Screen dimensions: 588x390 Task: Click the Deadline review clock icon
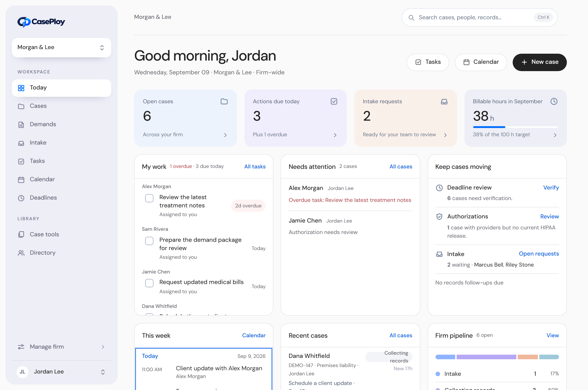439,188
